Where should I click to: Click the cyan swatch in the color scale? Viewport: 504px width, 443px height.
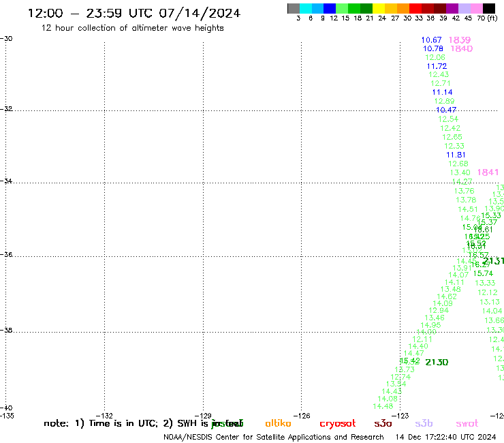coord(306,8)
